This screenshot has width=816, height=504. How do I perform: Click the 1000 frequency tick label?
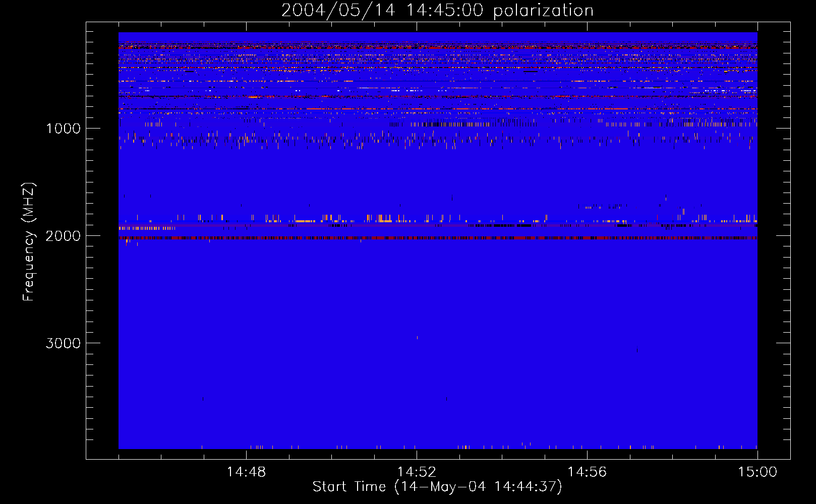pos(63,129)
